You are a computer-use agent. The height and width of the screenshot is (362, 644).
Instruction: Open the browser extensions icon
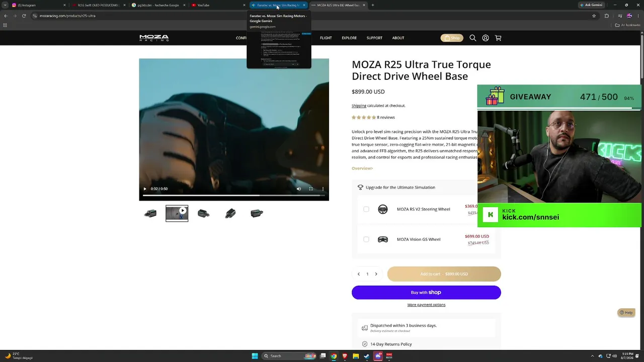pos(607,16)
